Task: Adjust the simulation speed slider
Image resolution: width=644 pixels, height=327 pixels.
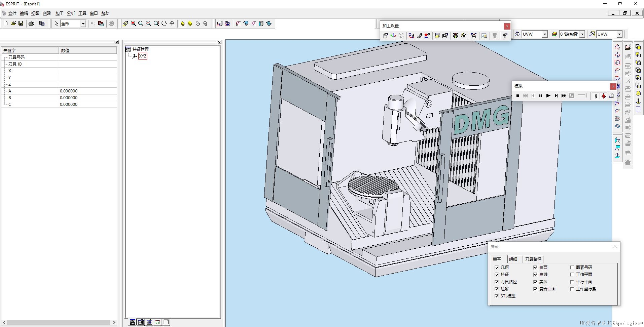Action: (582, 96)
